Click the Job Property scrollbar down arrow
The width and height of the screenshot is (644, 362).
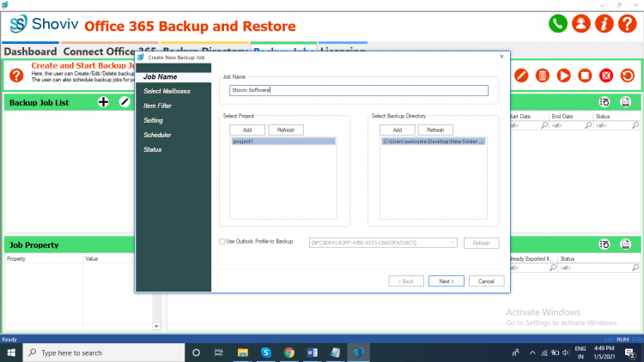pyautogui.click(x=156, y=326)
